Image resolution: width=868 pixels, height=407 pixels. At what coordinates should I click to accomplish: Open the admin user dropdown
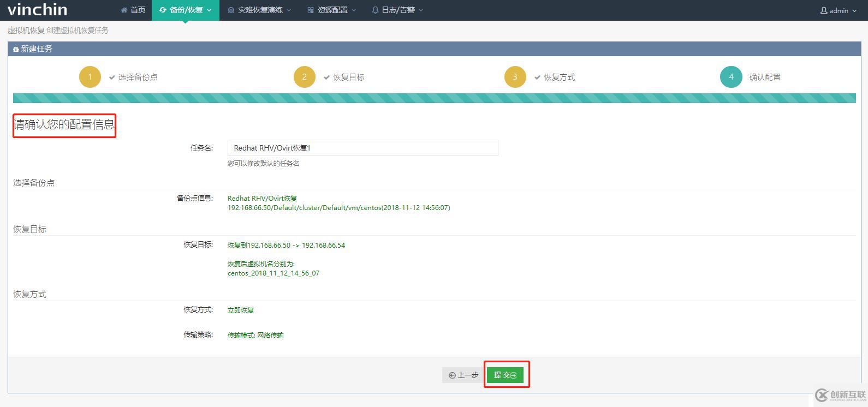[839, 10]
